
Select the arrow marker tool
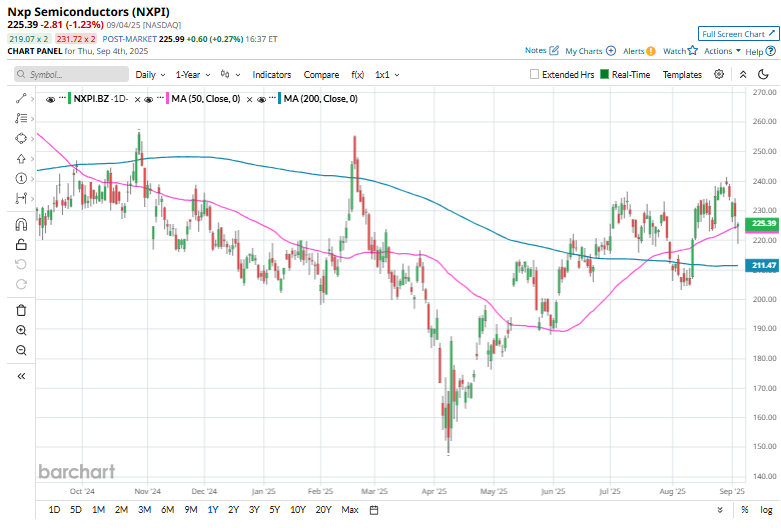pos(21,158)
